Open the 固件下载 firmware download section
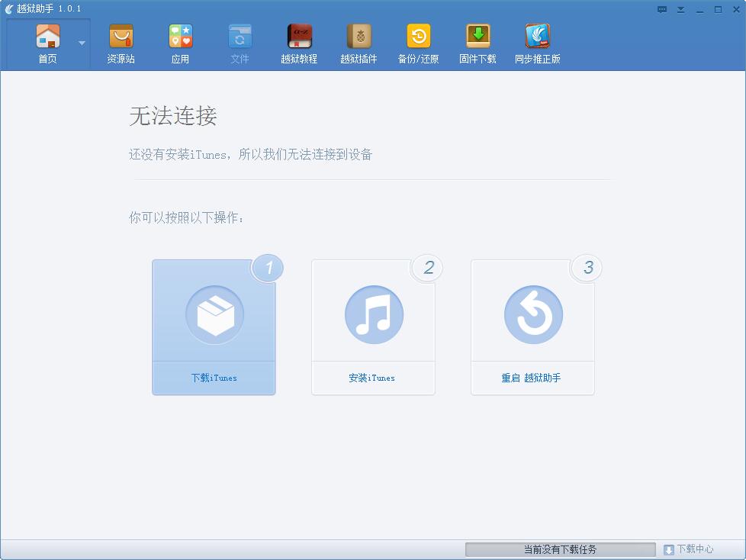 coord(477,42)
